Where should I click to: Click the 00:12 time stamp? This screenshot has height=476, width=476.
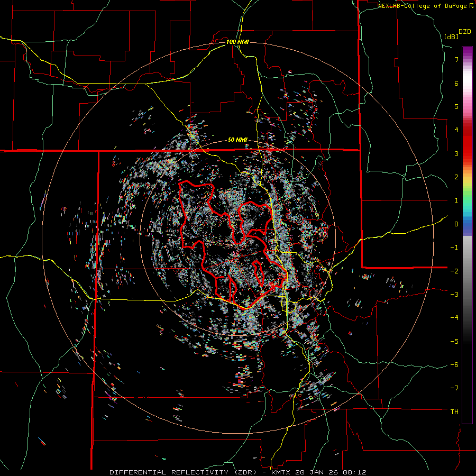(355, 472)
